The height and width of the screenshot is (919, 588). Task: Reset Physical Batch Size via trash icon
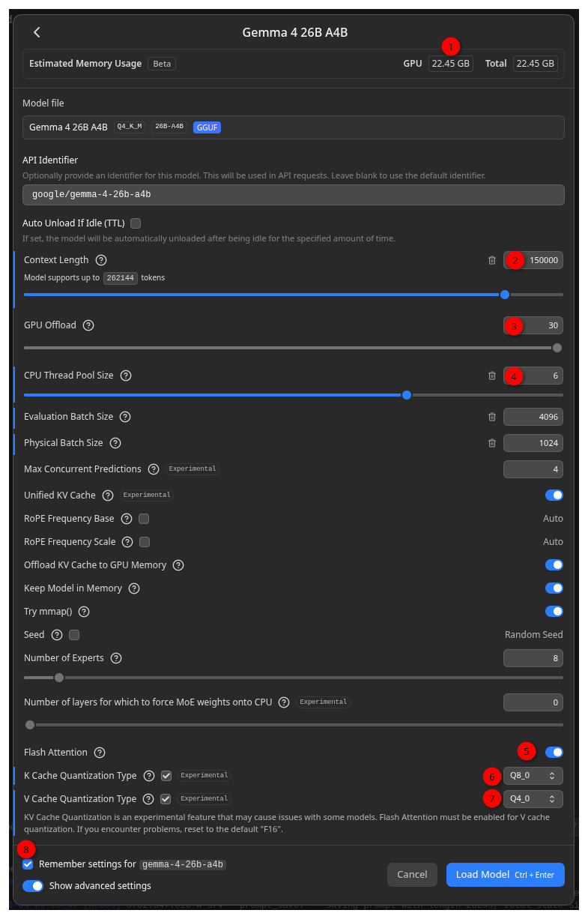492,443
